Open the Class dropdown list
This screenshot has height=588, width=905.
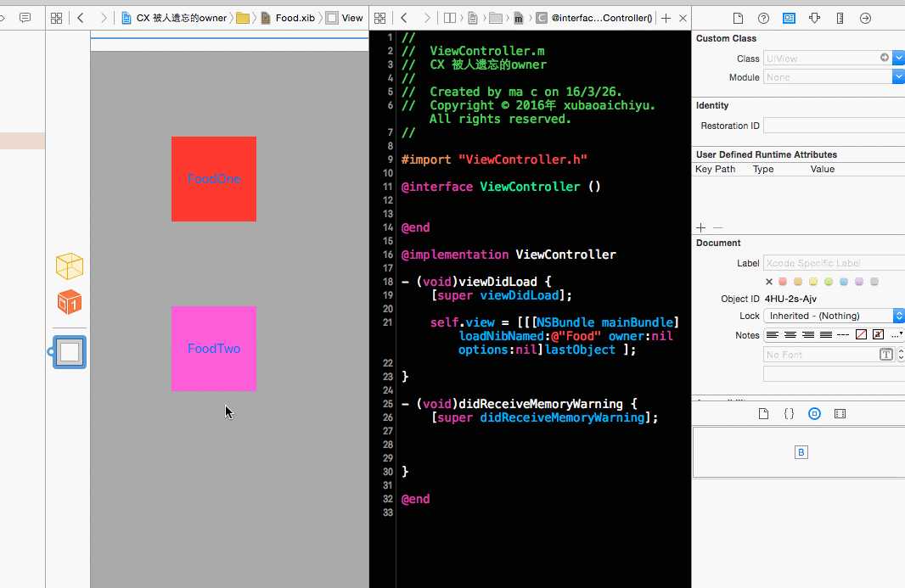(x=898, y=58)
